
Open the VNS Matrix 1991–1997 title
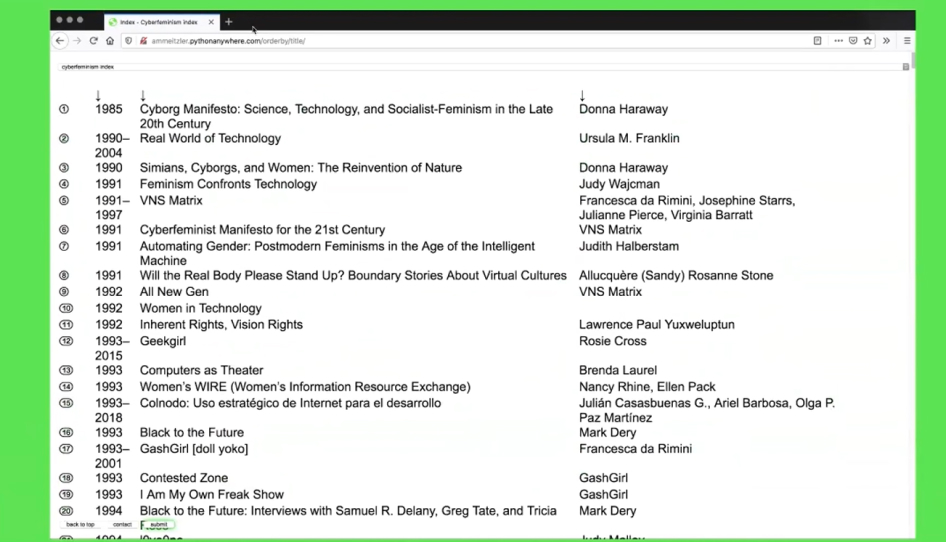171,200
